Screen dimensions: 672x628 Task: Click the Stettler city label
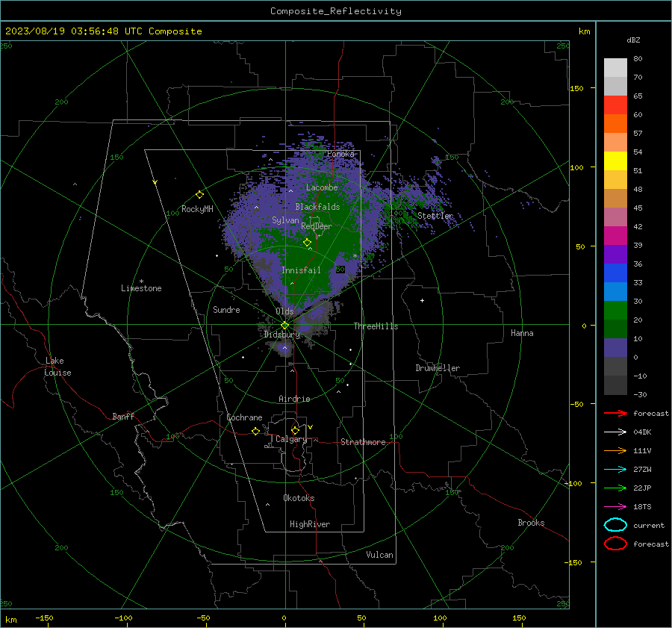pyautogui.click(x=435, y=216)
